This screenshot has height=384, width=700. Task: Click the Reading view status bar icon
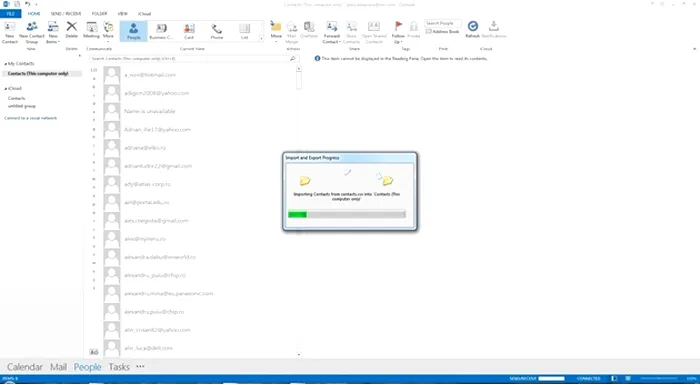(x=628, y=379)
